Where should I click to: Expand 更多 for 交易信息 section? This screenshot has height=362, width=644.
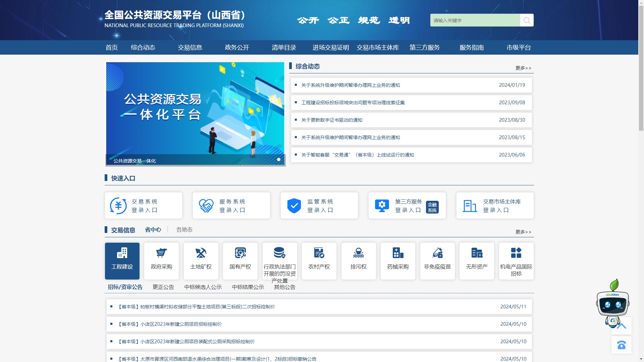(523, 232)
